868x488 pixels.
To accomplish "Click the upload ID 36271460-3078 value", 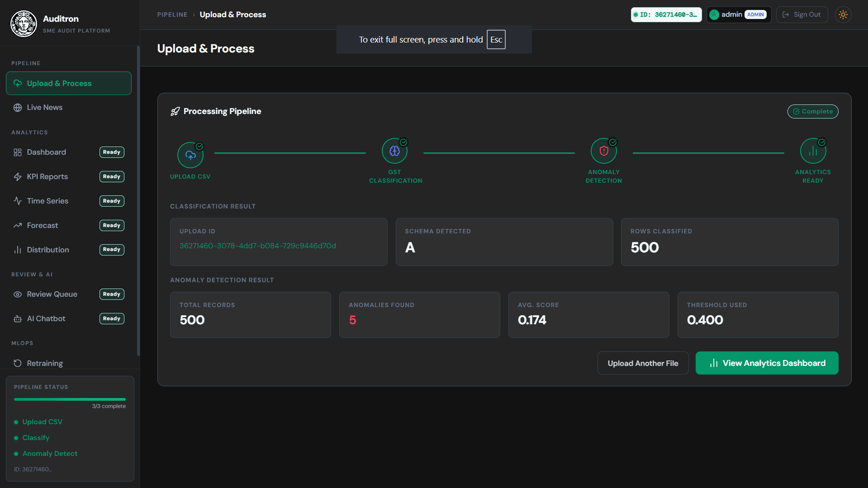I will click(x=257, y=246).
